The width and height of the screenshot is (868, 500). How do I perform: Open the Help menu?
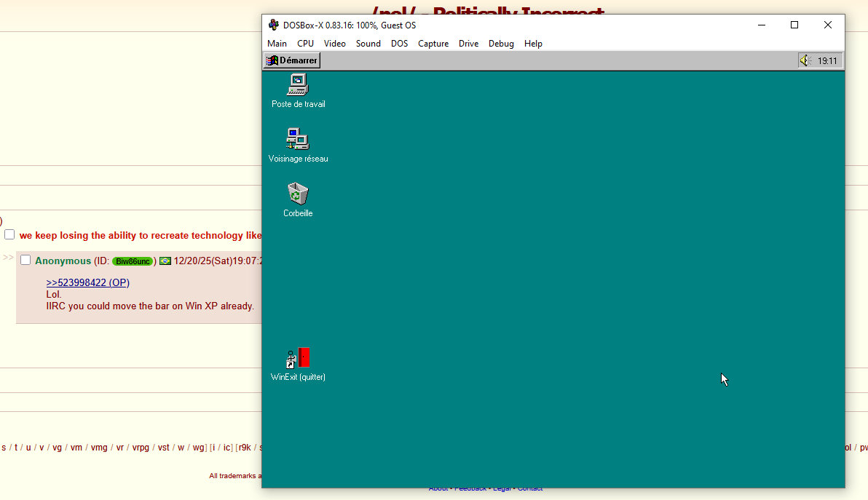[x=533, y=44]
